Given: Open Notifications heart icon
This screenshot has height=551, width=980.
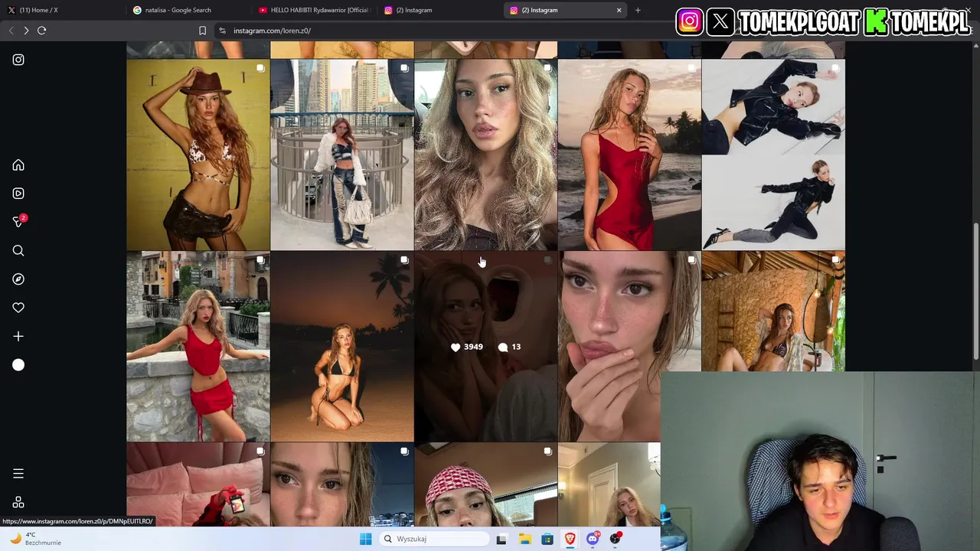Looking at the screenshot, I should tap(18, 308).
